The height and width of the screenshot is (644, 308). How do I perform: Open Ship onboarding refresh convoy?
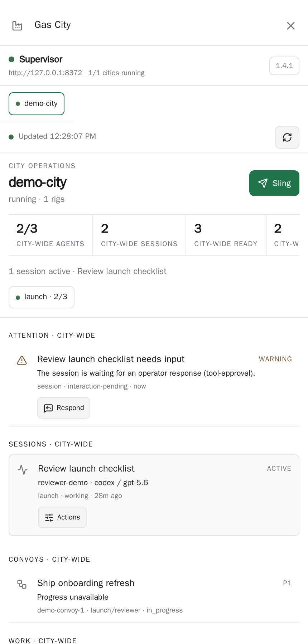(x=154, y=596)
